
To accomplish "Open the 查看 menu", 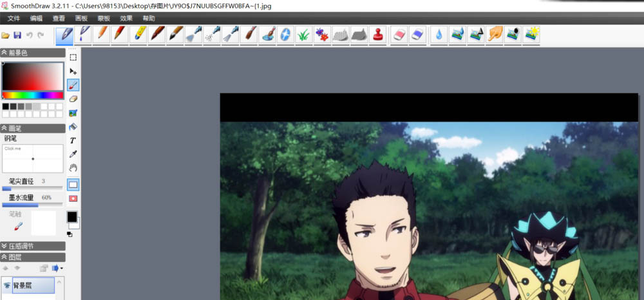I will (59, 18).
